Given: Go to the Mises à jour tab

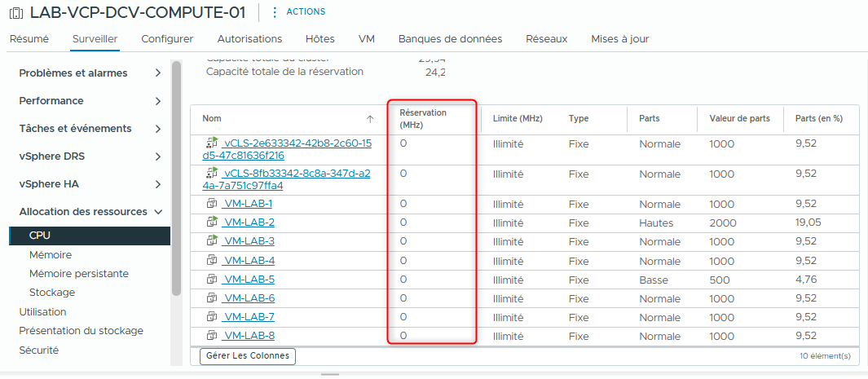Looking at the screenshot, I should 620,39.
